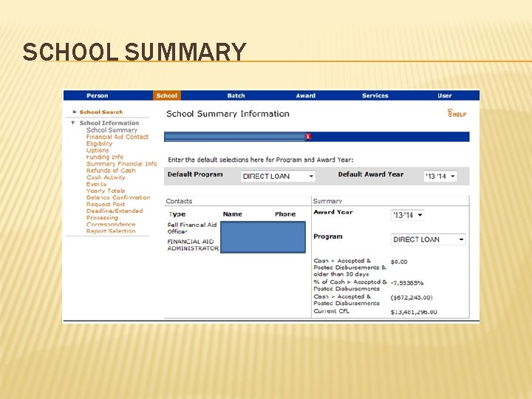The image size is (532, 399).
Task: Click the Summary section header
Action: (x=327, y=201)
